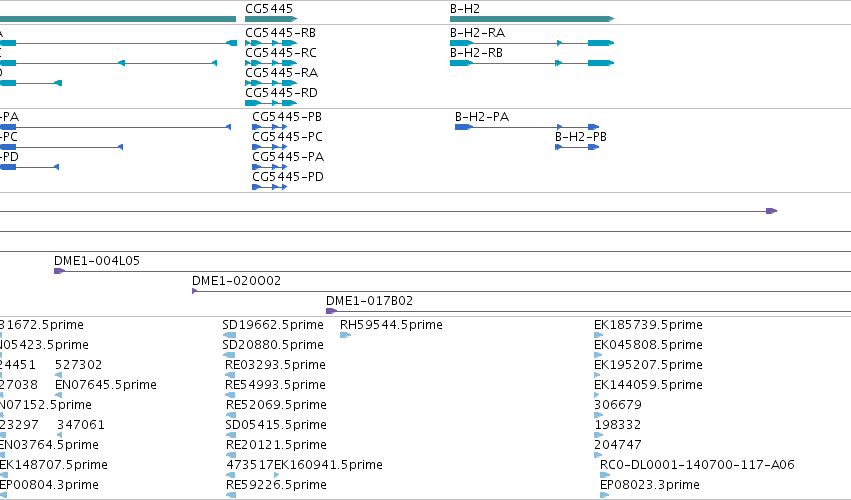This screenshot has width=851, height=500.
Task: Click the EK185739.5prime arrow glyph
Action: pos(599,335)
